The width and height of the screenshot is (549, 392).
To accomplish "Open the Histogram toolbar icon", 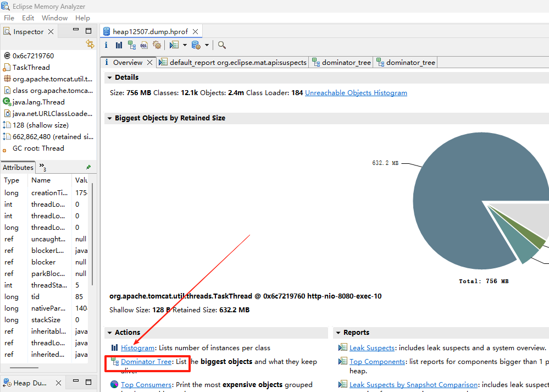I will pyautogui.click(x=119, y=45).
